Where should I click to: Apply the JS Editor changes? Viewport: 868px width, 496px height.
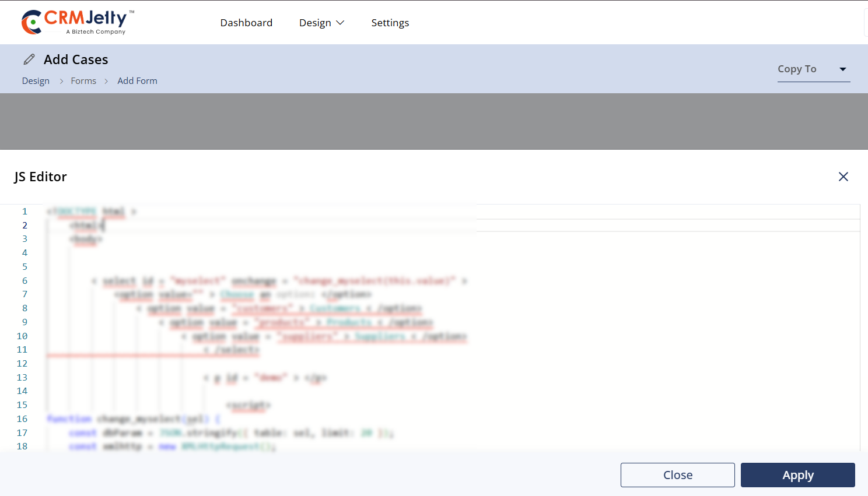coord(797,475)
